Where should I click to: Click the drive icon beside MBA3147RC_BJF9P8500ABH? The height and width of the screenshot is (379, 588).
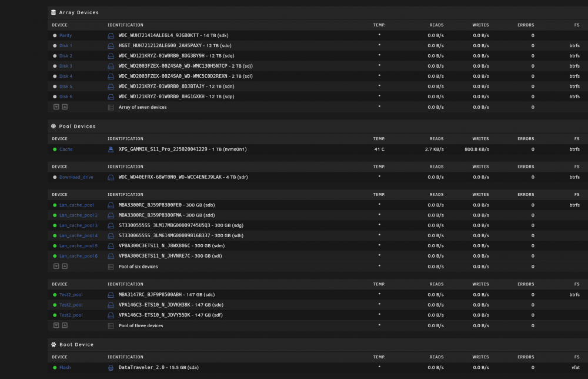click(x=111, y=295)
